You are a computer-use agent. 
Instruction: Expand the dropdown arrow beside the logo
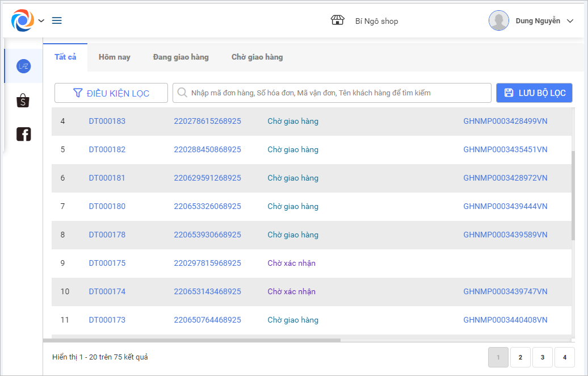click(41, 21)
